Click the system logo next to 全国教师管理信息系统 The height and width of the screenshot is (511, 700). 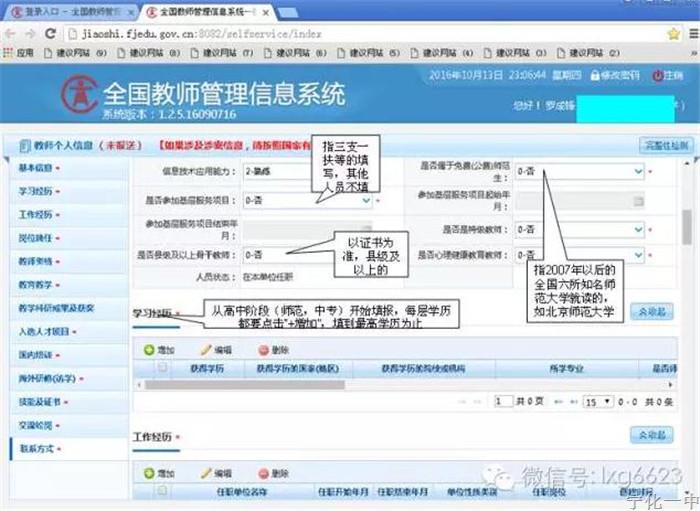[x=79, y=93]
